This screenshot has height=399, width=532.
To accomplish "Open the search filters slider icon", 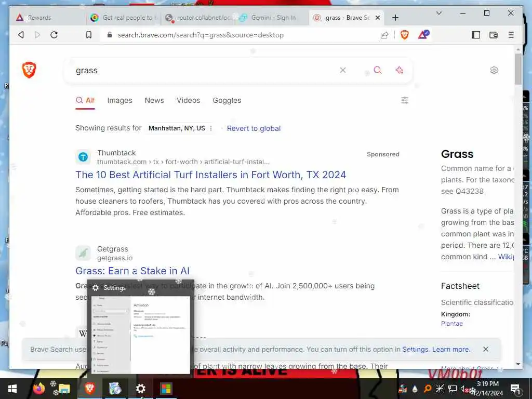I will [404, 100].
